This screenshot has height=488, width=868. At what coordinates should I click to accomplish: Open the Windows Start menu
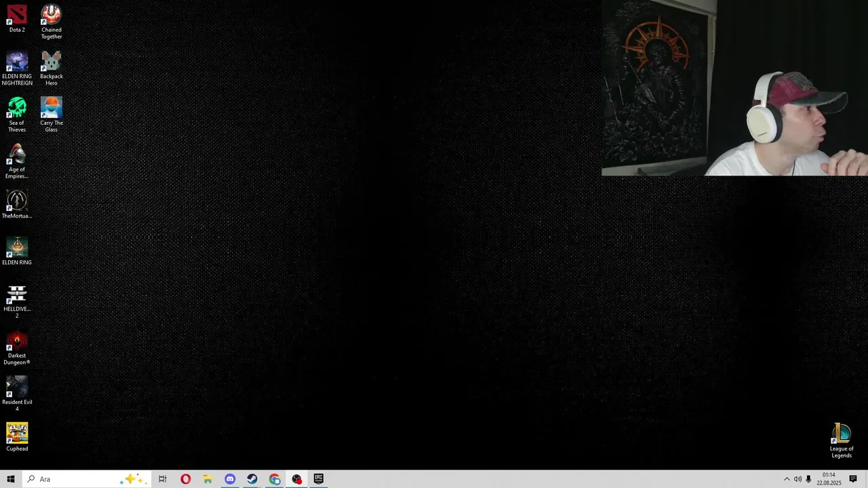pos(11,479)
